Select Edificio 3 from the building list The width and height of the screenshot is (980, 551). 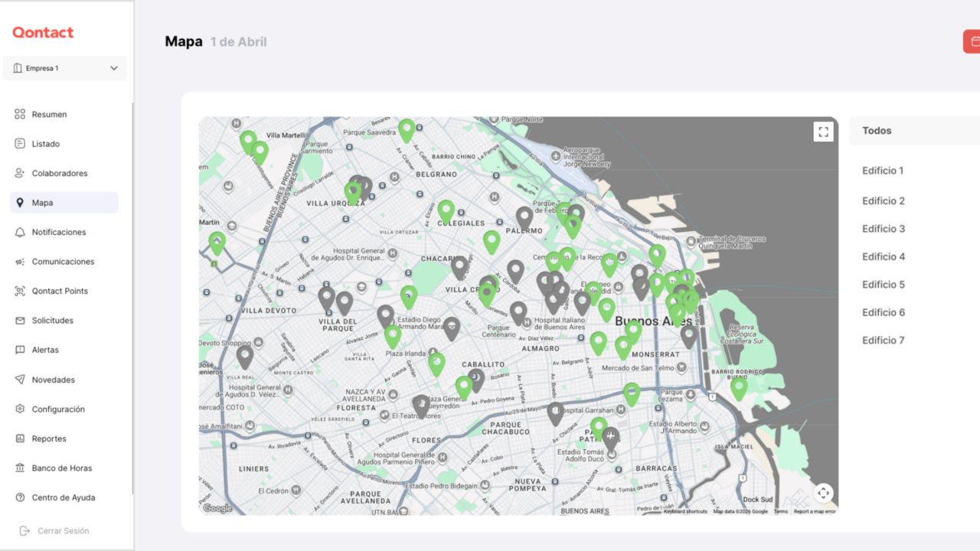point(884,229)
